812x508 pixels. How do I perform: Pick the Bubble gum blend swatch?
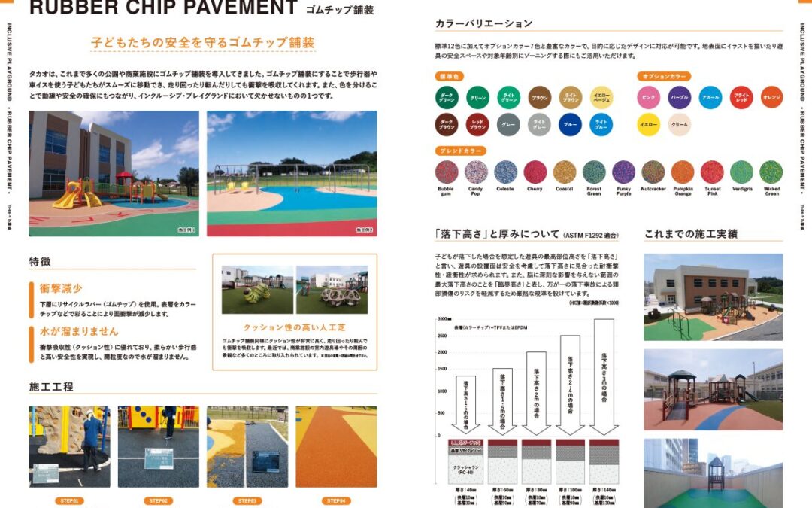tap(446, 172)
